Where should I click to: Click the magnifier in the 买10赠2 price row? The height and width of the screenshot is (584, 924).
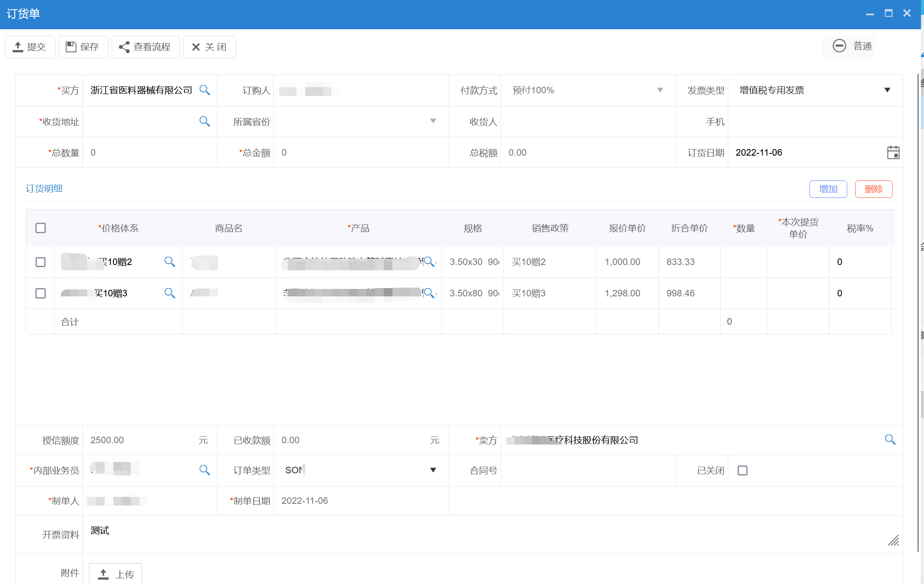[x=170, y=262]
